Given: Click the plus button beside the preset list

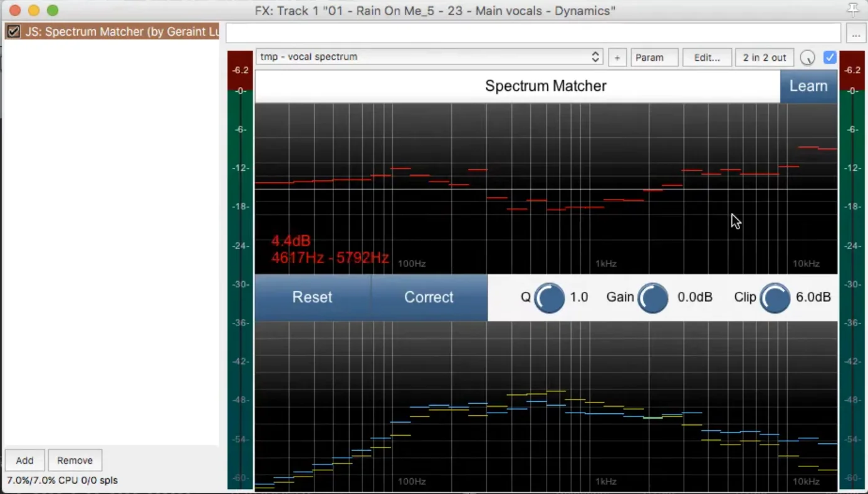Looking at the screenshot, I should click(x=617, y=58).
